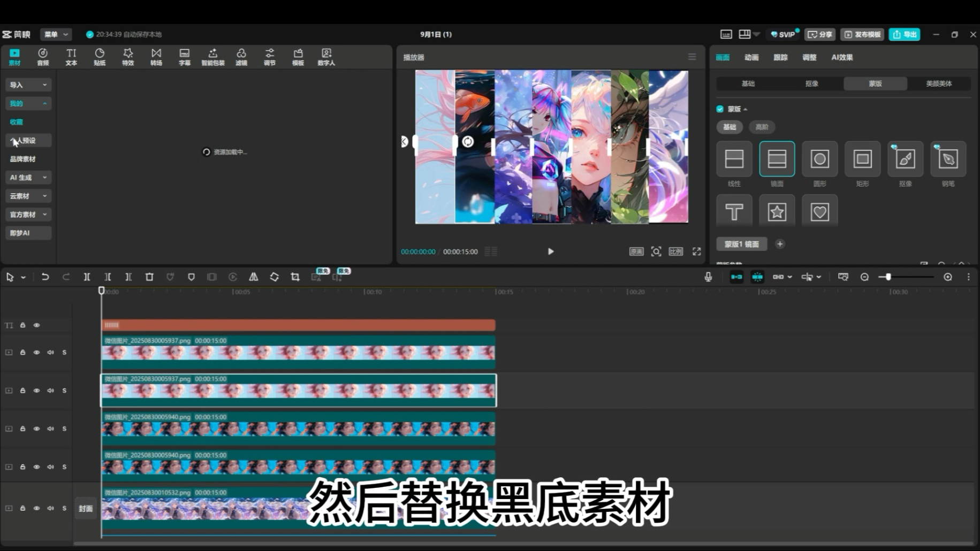Switch to the 高阶 advanced mask pill
This screenshot has height=551, width=980.
pyautogui.click(x=762, y=127)
